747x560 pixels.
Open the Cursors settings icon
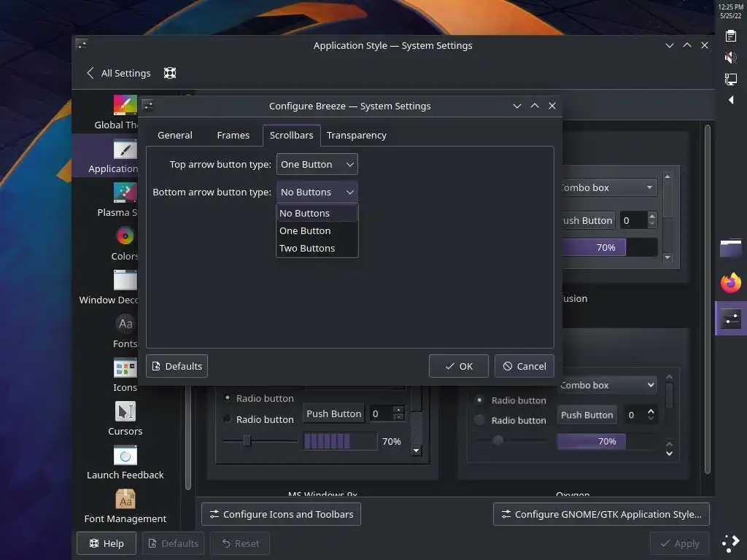click(125, 411)
